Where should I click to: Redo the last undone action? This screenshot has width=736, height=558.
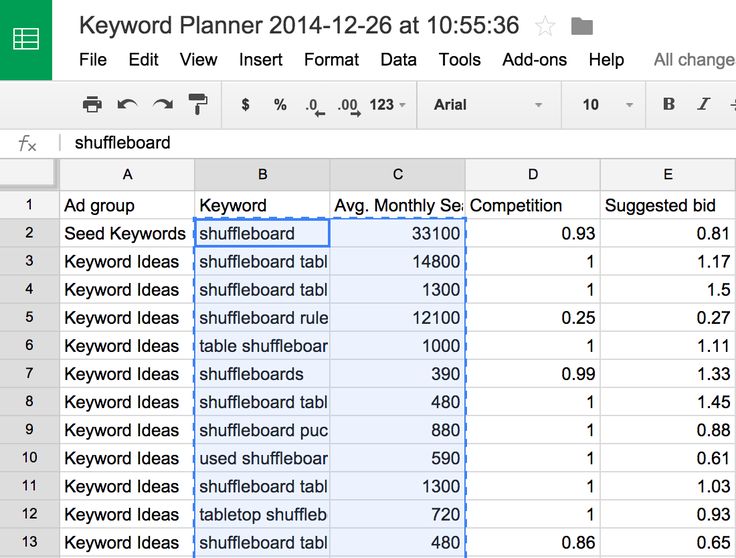click(x=162, y=104)
